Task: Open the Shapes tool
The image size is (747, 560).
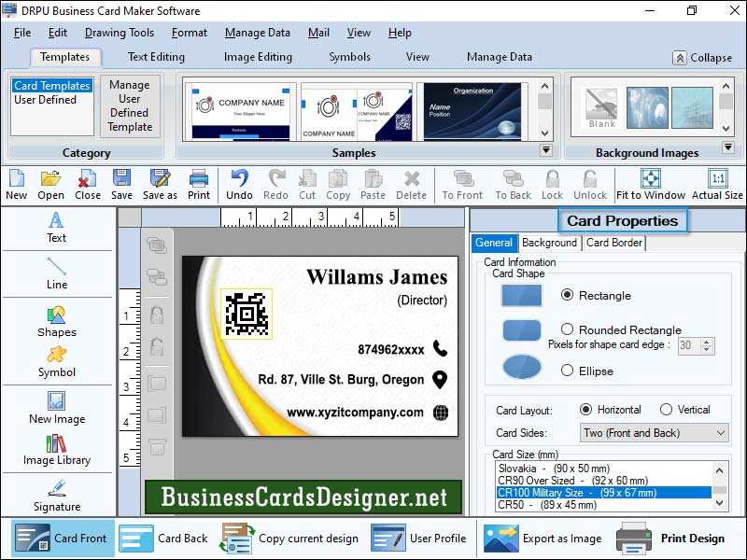Action: pos(56,322)
